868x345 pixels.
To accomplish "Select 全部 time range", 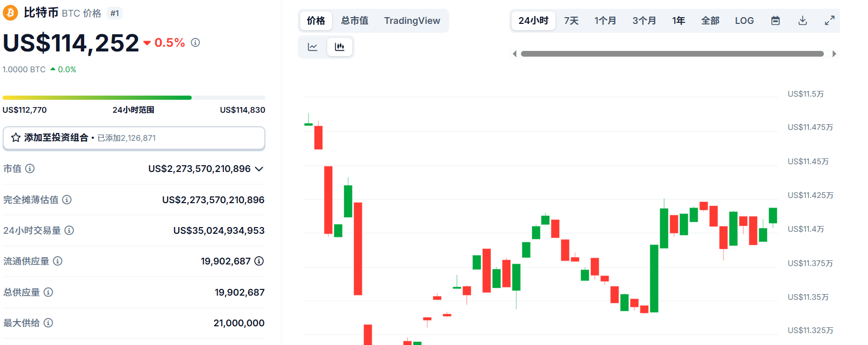I will pos(710,21).
